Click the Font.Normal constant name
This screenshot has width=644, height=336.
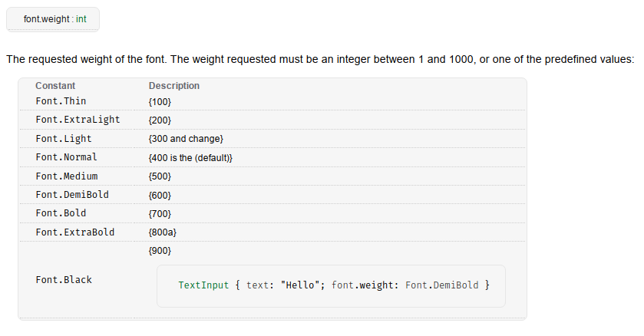66,157
